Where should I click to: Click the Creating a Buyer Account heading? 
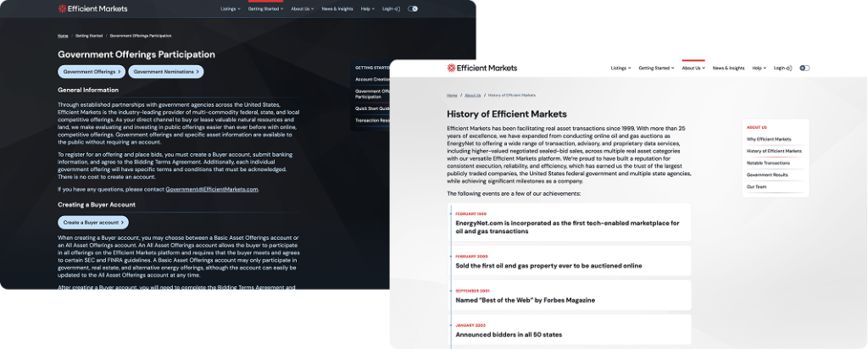[97, 205]
